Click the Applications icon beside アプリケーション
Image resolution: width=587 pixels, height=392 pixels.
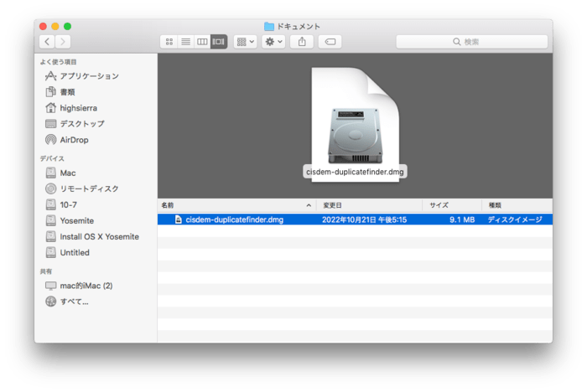pyautogui.click(x=50, y=76)
